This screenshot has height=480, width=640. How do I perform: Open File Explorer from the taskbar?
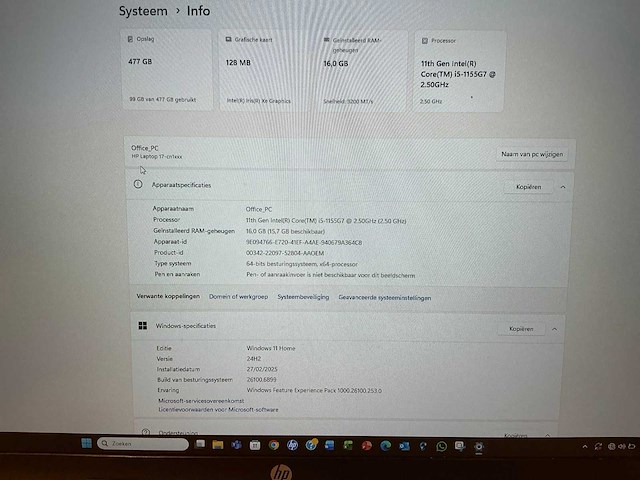[218, 444]
